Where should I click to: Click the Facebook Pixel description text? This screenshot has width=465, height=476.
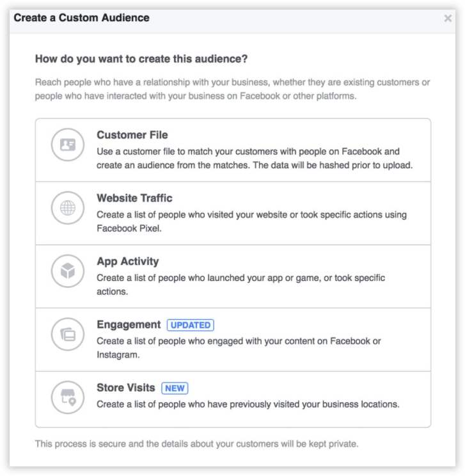tap(251, 221)
